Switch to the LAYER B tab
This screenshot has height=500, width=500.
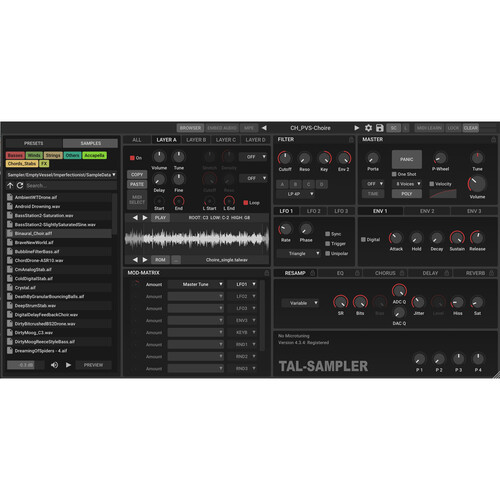point(196,140)
